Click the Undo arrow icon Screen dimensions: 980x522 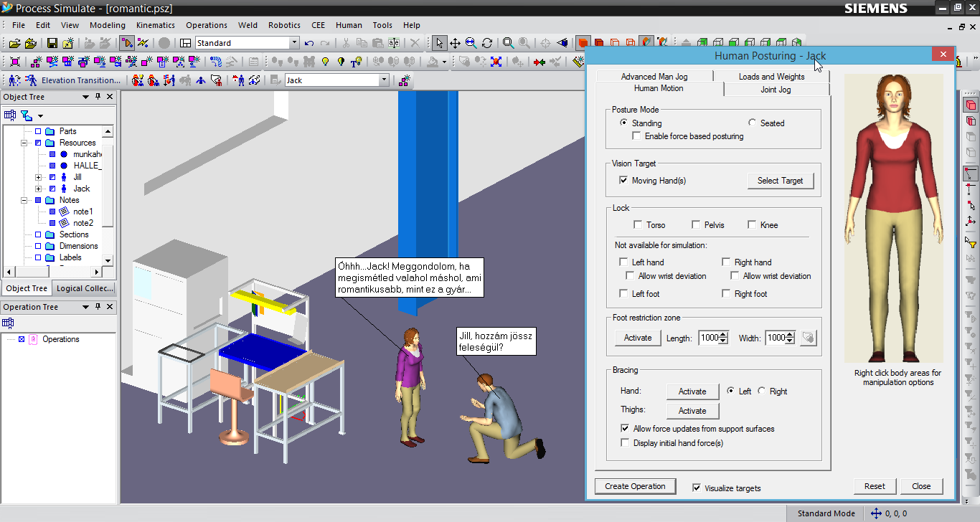(x=309, y=43)
